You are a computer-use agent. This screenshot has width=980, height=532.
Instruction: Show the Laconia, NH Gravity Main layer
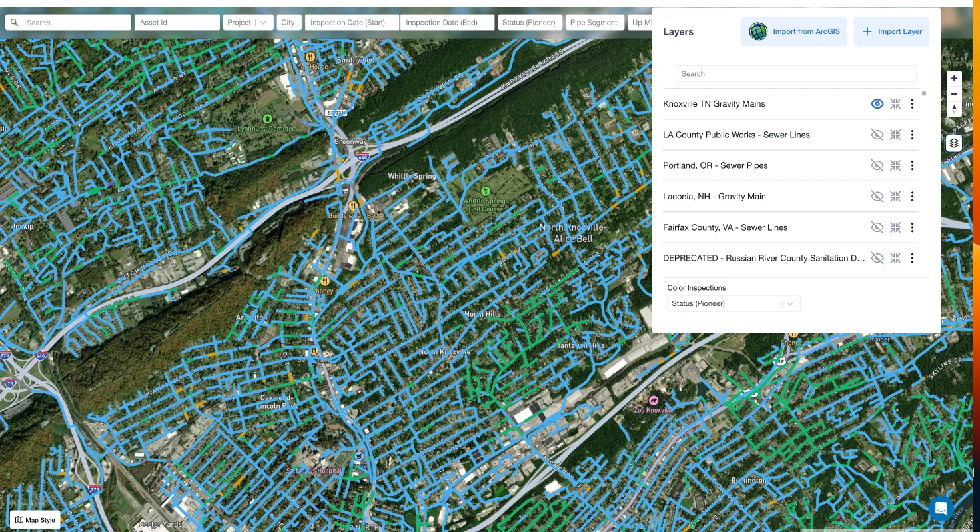pos(877,197)
